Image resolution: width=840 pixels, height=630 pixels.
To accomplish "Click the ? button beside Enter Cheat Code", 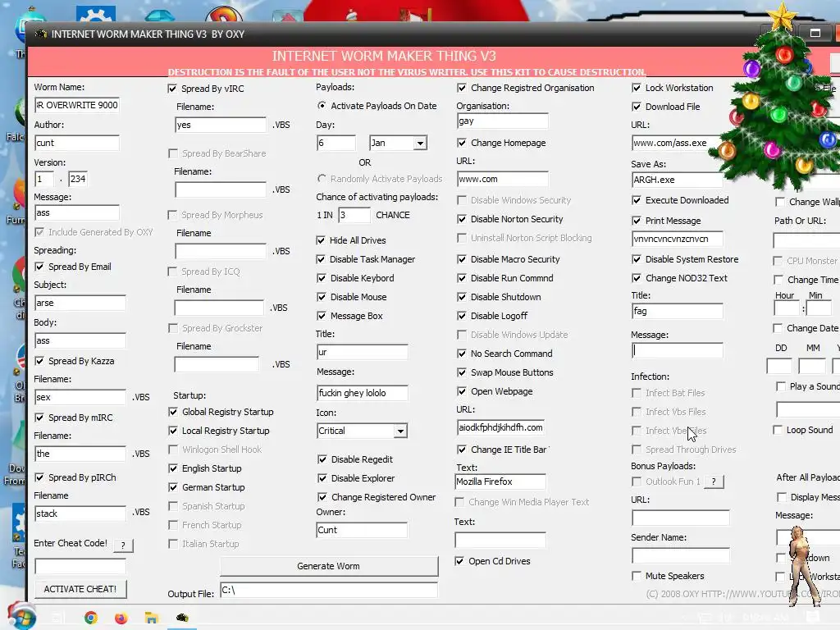I will tap(123, 546).
